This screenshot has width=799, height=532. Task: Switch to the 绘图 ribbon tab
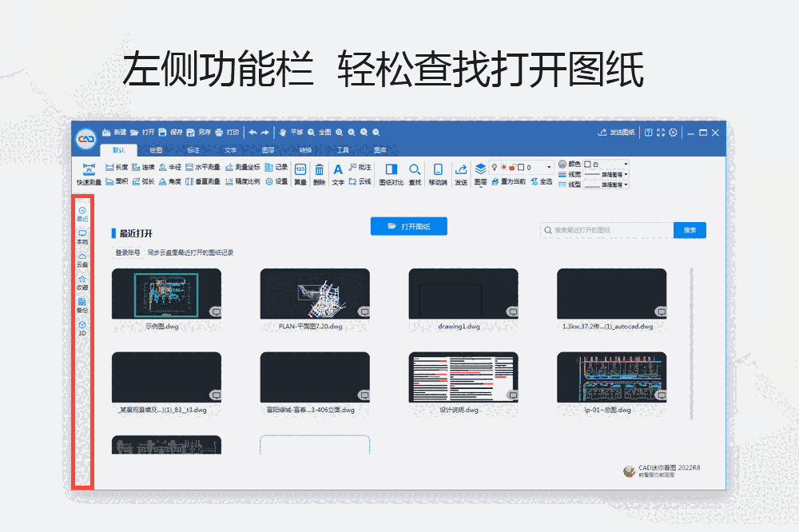[157, 149]
